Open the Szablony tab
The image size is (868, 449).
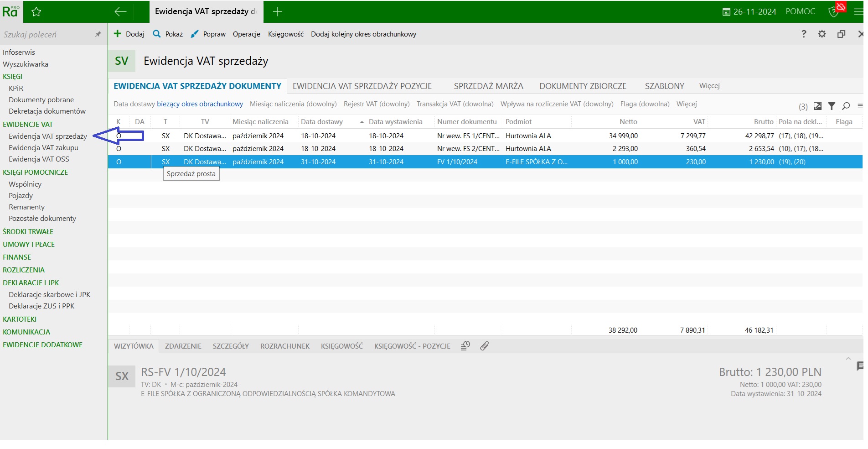coord(664,86)
